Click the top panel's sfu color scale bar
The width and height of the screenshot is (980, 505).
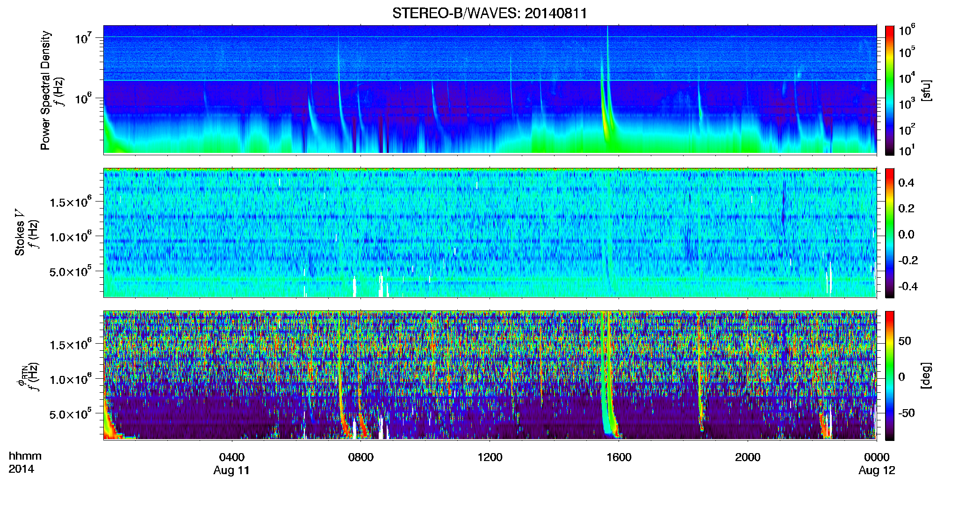coord(890,90)
